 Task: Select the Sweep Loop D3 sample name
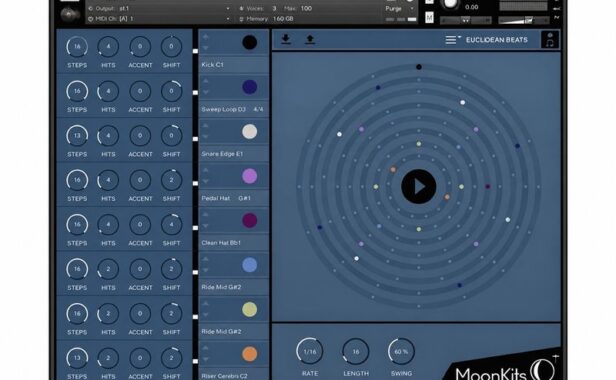point(224,109)
